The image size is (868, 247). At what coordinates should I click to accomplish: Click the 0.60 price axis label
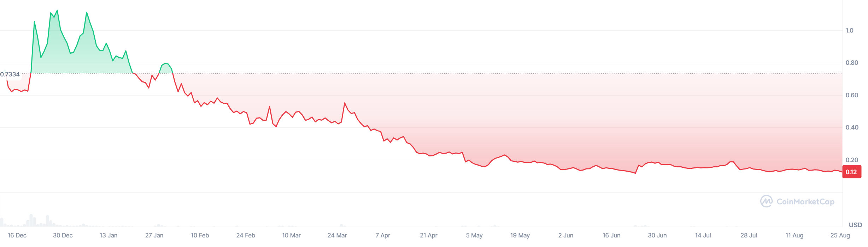click(x=852, y=95)
